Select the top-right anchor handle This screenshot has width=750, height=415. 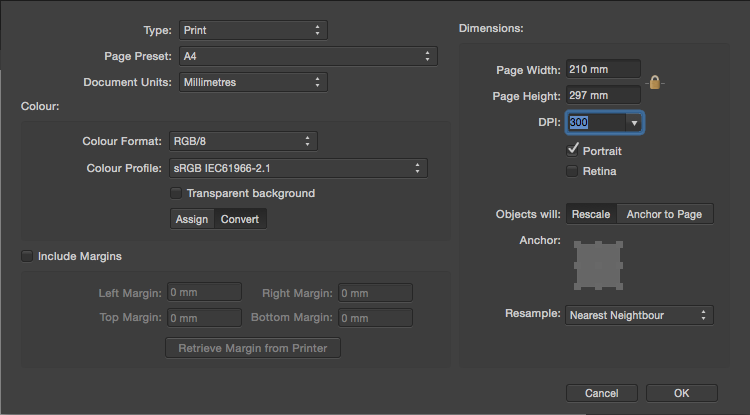click(619, 244)
